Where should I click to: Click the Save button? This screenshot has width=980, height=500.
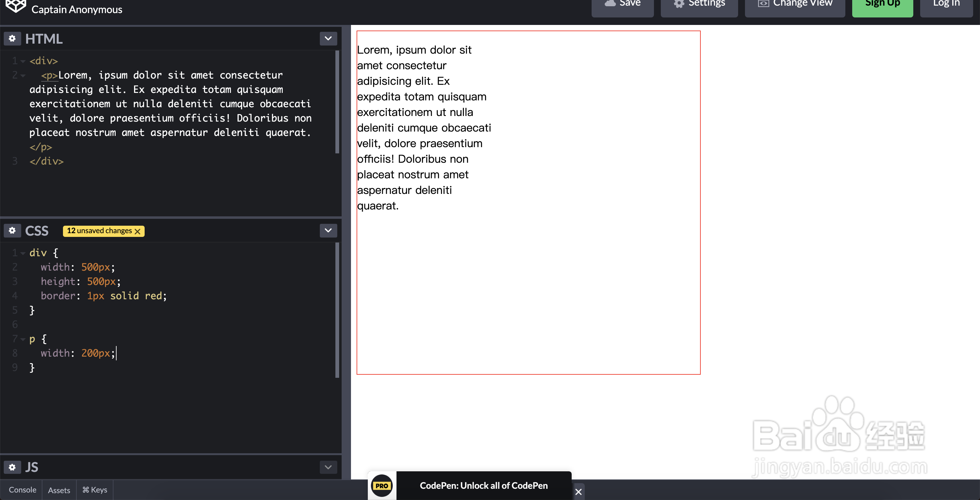click(x=622, y=5)
